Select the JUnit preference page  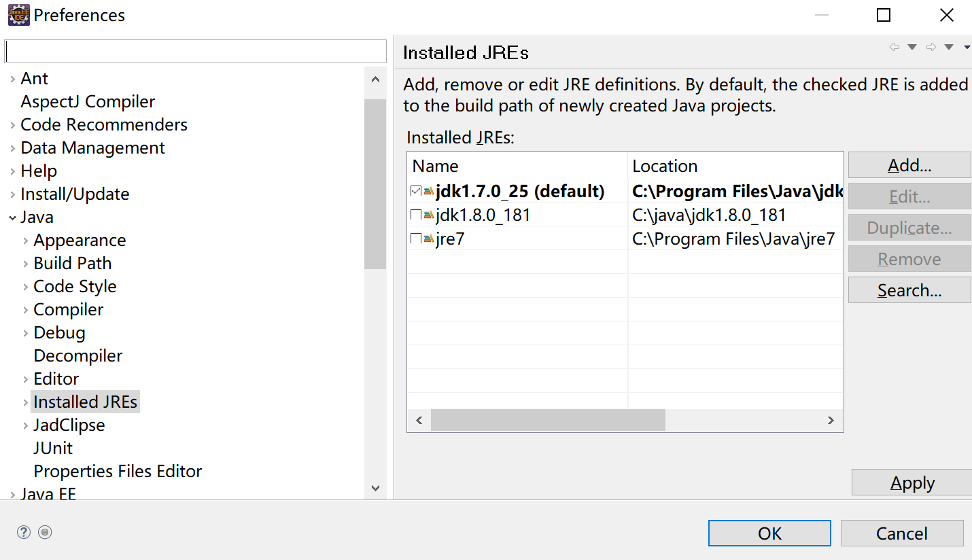[53, 449]
